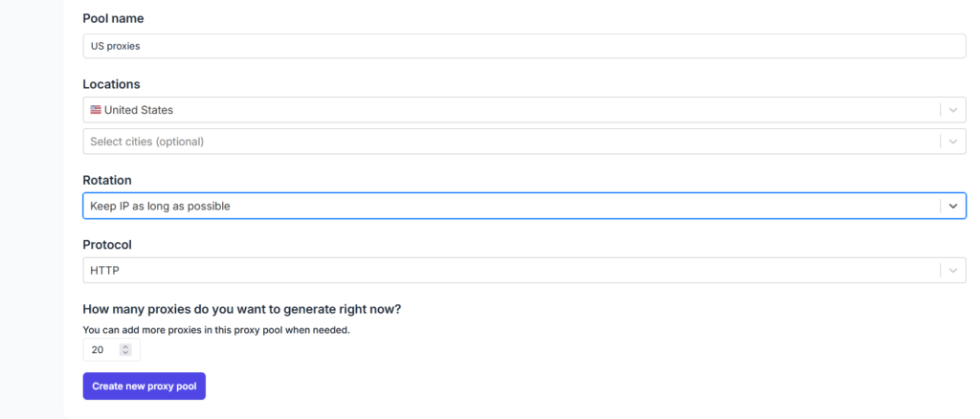980x419 pixels.
Task: Click the 'Rotation' section label
Action: (107, 180)
